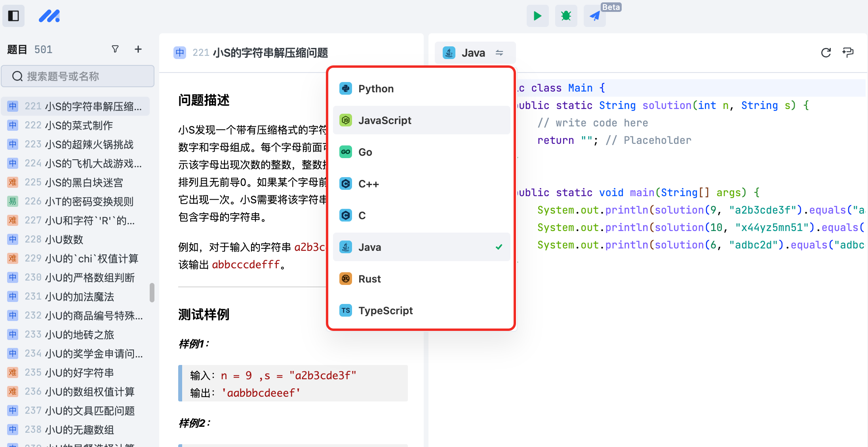Screen dimensions: 868x447
Task: Open the Java language selector dropdown
Action: click(x=475, y=53)
